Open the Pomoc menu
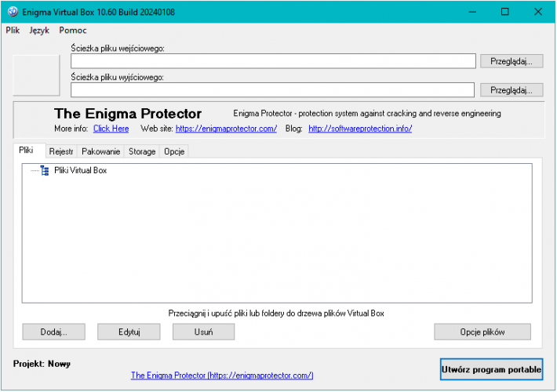 (x=73, y=31)
